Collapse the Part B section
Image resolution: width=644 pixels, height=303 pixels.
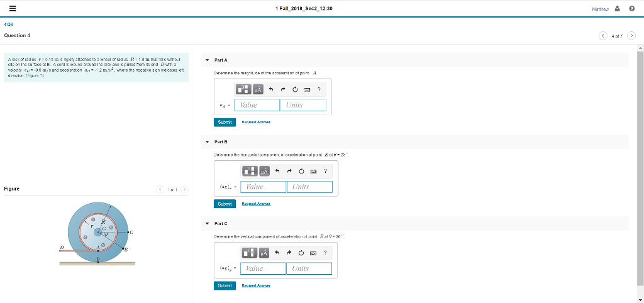pyautogui.click(x=208, y=141)
